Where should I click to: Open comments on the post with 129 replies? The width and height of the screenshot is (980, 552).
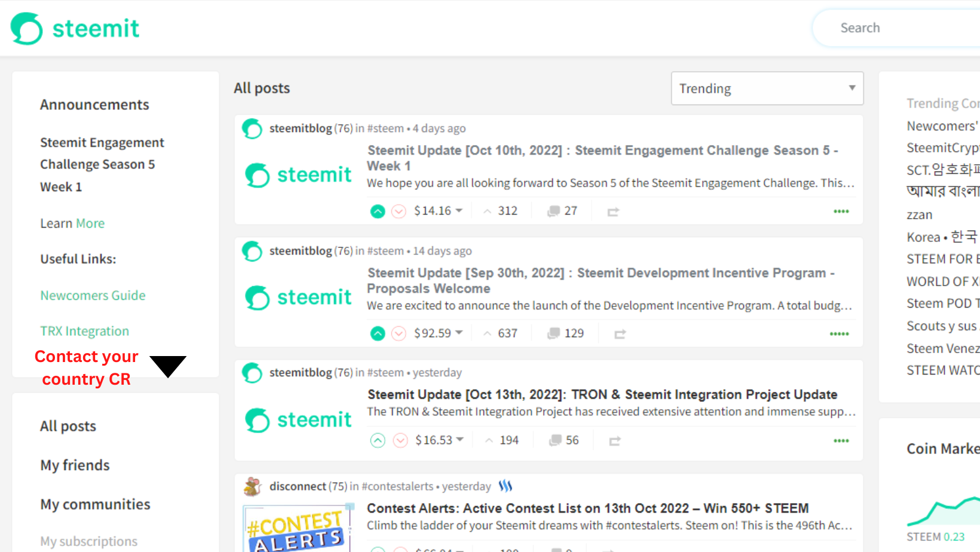[x=566, y=333]
